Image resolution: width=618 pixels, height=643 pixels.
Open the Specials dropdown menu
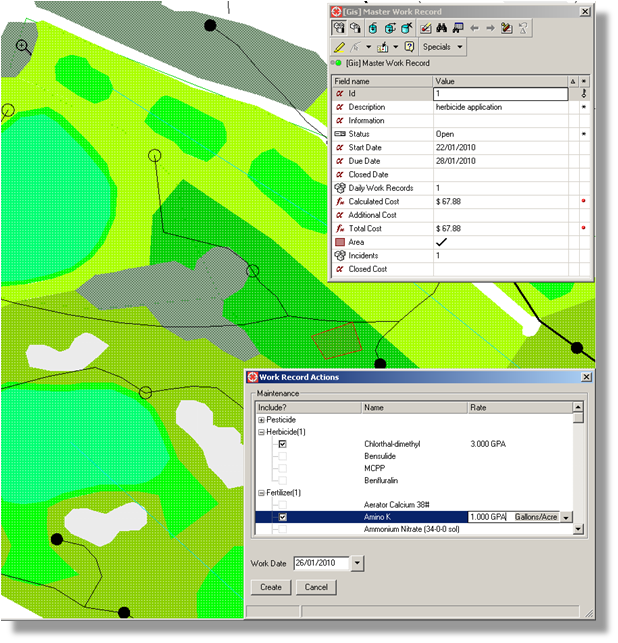click(443, 47)
